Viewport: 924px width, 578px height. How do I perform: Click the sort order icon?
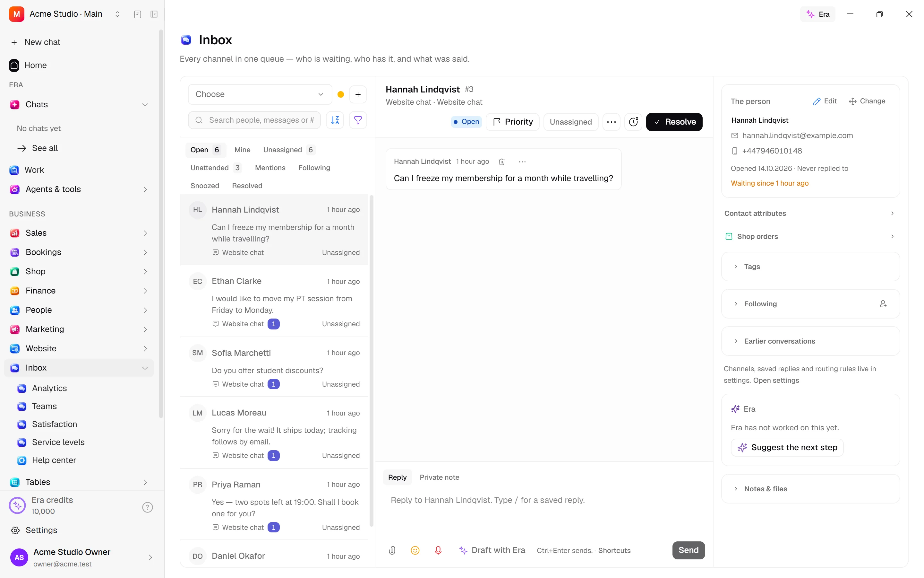coord(335,120)
